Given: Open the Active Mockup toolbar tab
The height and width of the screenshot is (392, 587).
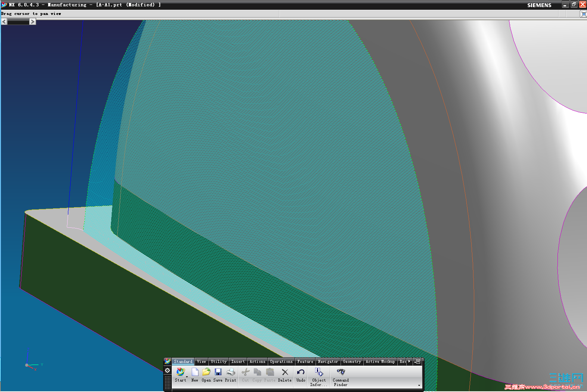Looking at the screenshot, I should point(381,361).
